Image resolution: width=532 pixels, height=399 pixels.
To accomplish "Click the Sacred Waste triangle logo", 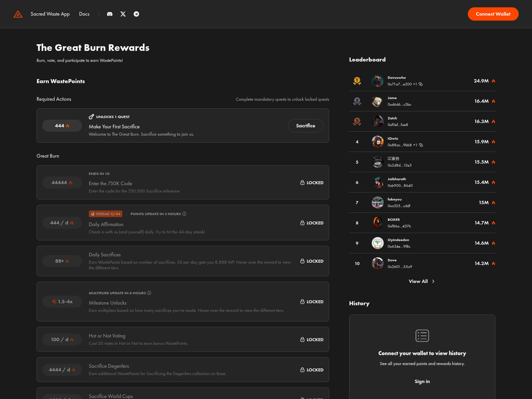I will point(18,14).
